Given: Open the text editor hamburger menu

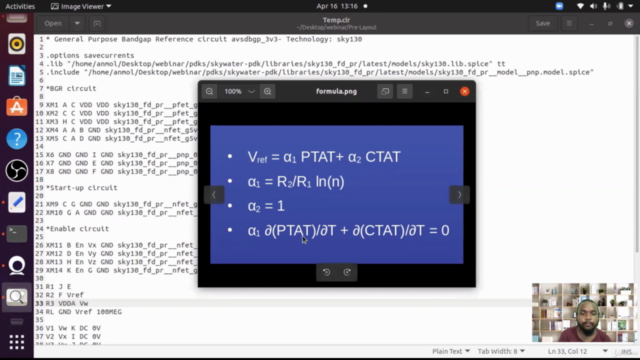Looking at the screenshot, I should (x=569, y=23).
